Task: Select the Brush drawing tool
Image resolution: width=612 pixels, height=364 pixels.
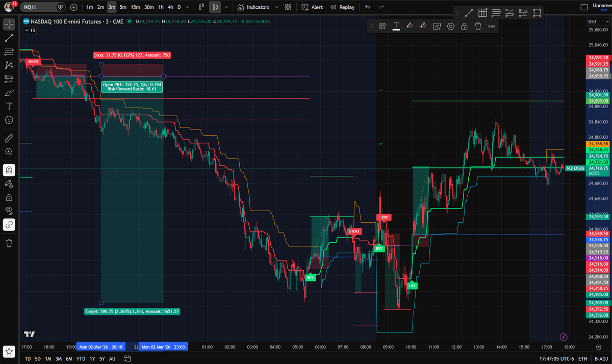Action: [x=8, y=92]
